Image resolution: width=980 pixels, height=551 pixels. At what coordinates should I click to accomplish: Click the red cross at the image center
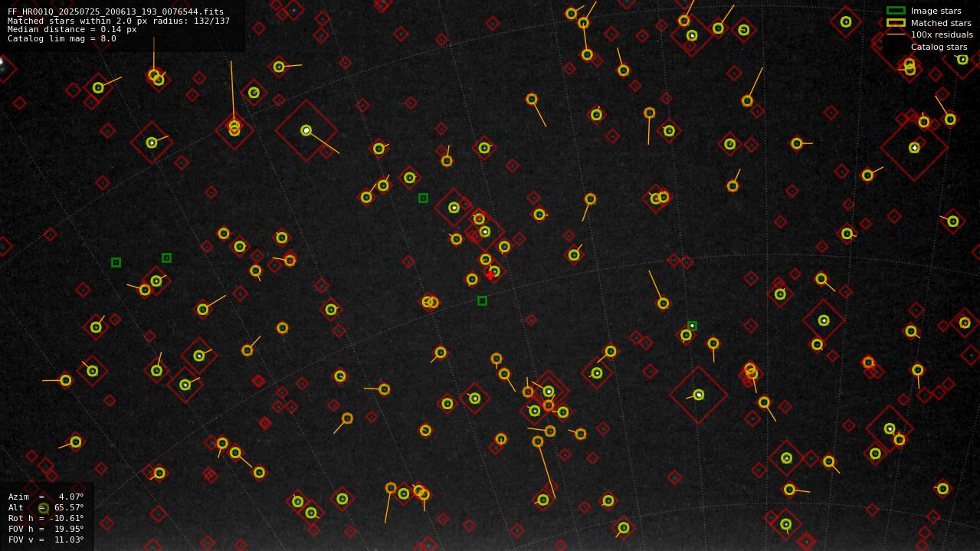click(490, 276)
